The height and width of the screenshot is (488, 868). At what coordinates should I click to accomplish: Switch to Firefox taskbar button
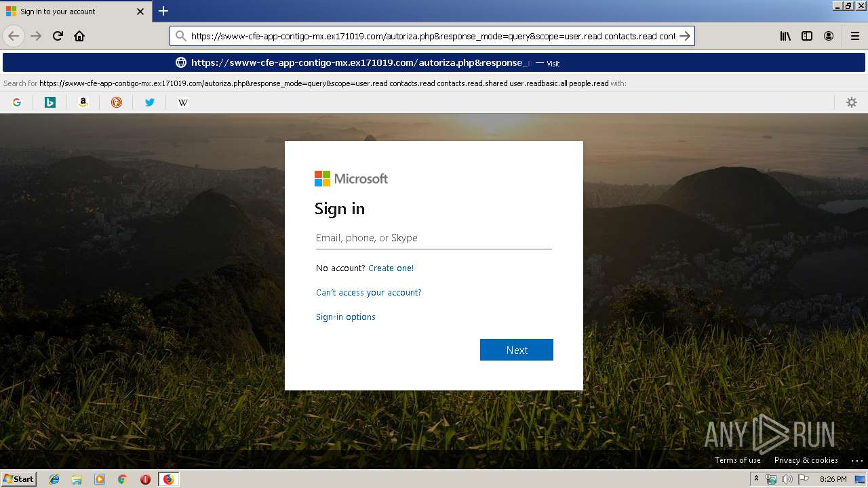click(x=168, y=479)
